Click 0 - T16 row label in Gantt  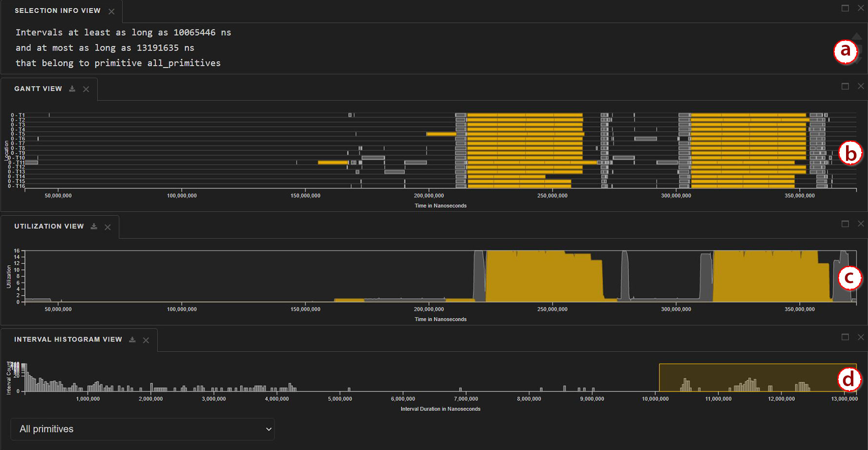[x=16, y=186]
